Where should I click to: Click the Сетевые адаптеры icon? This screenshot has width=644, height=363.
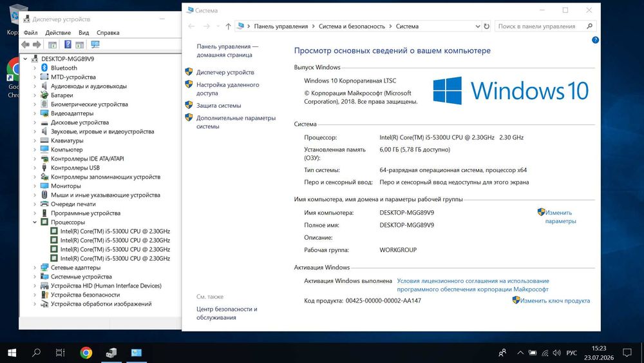click(x=44, y=268)
